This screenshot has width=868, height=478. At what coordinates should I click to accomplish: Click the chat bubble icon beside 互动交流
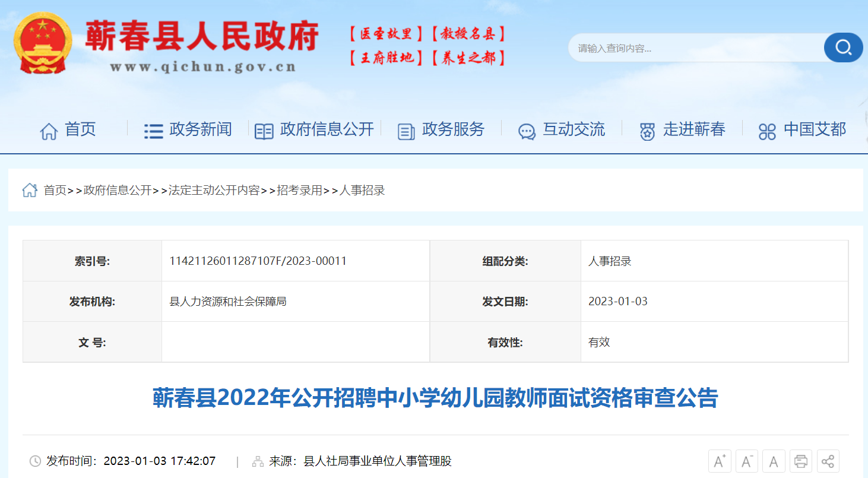click(527, 131)
